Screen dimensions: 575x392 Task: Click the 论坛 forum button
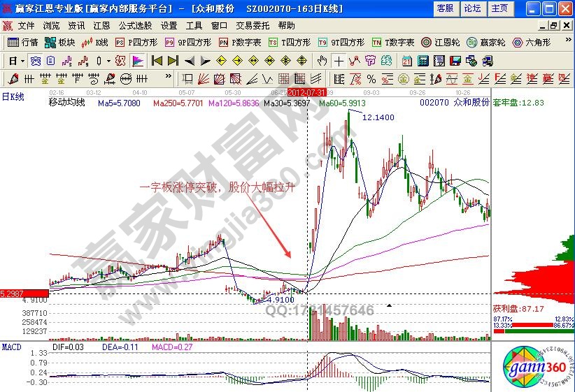point(472,8)
